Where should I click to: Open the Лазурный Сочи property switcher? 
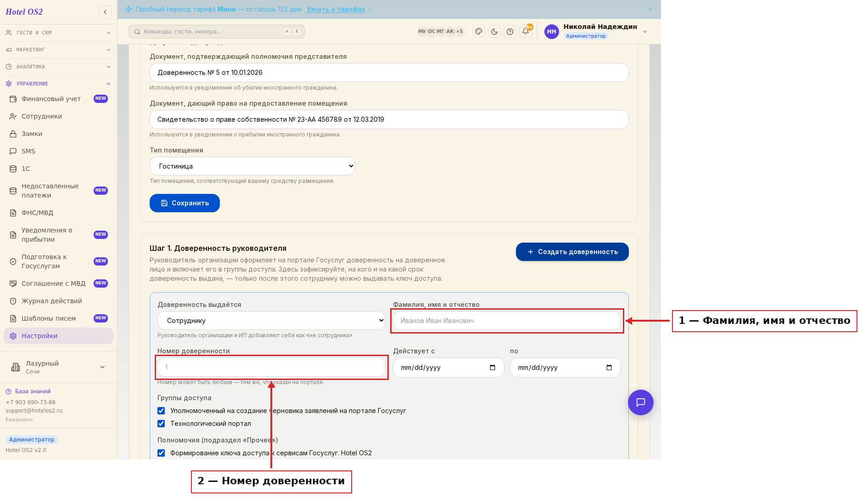pyautogui.click(x=58, y=367)
